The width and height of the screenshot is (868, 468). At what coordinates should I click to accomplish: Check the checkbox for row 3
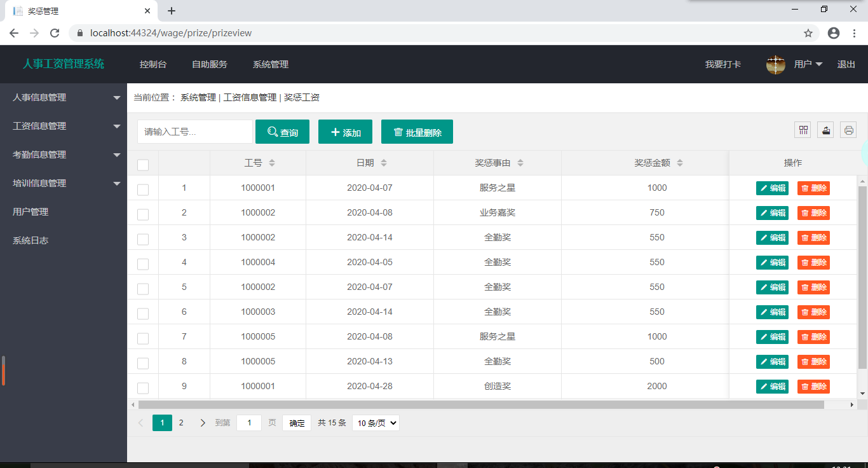pyautogui.click(x=143, y=239)
